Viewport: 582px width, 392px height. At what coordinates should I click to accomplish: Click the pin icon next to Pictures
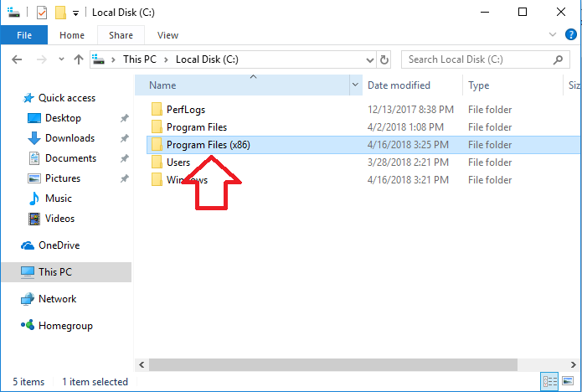coord(124,178)
